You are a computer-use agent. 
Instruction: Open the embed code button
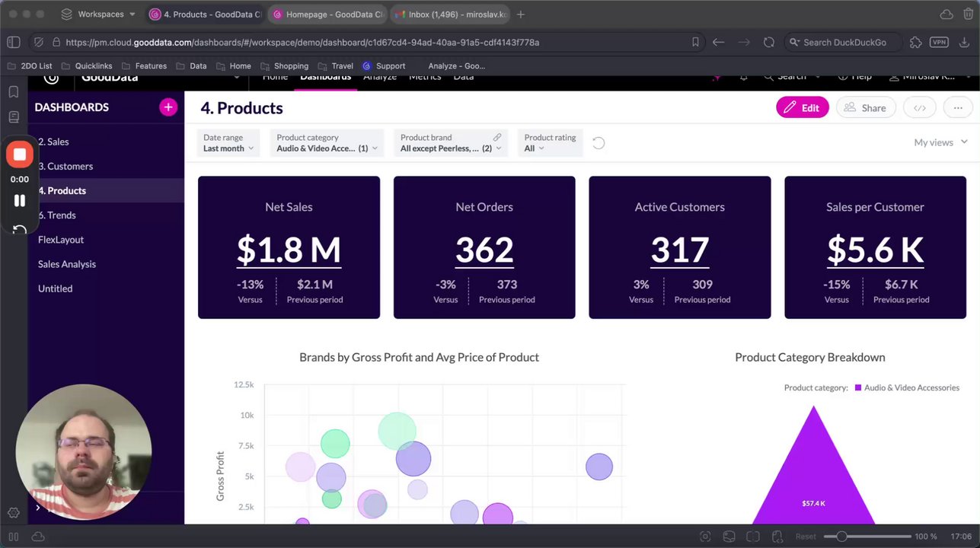coord(919,108)
